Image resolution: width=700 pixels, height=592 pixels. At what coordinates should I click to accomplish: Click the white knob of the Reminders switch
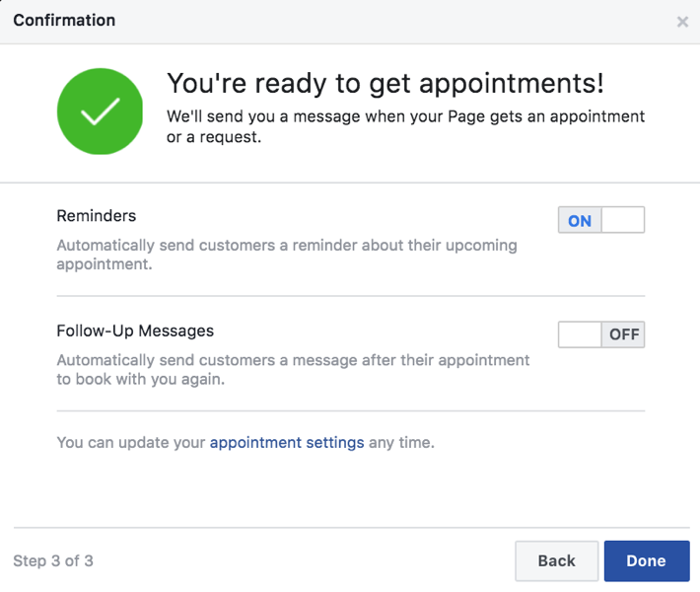coord(622,220)
